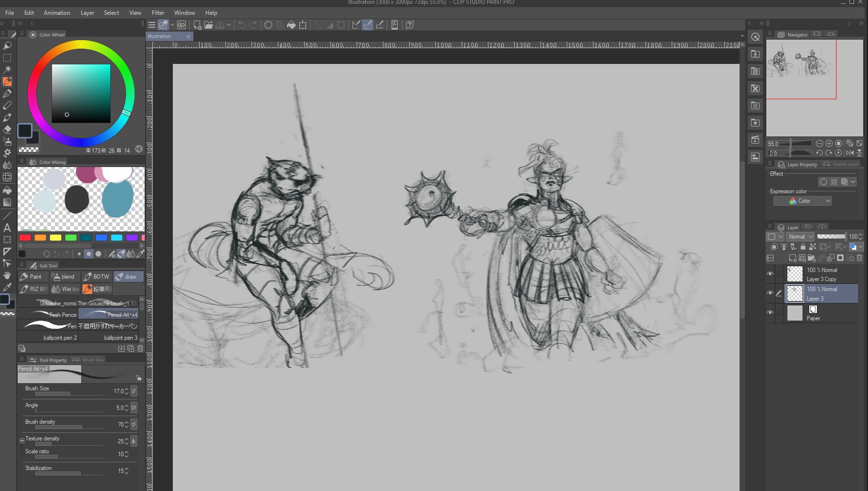Select the Eraser tool
The image size is (868, 491).
[7, 129]
